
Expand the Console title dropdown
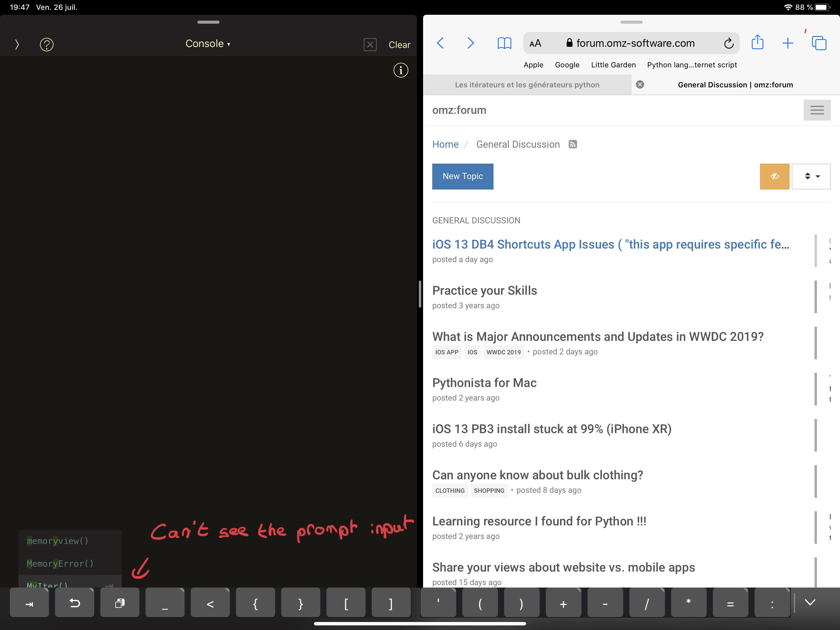tap(208, 44)
